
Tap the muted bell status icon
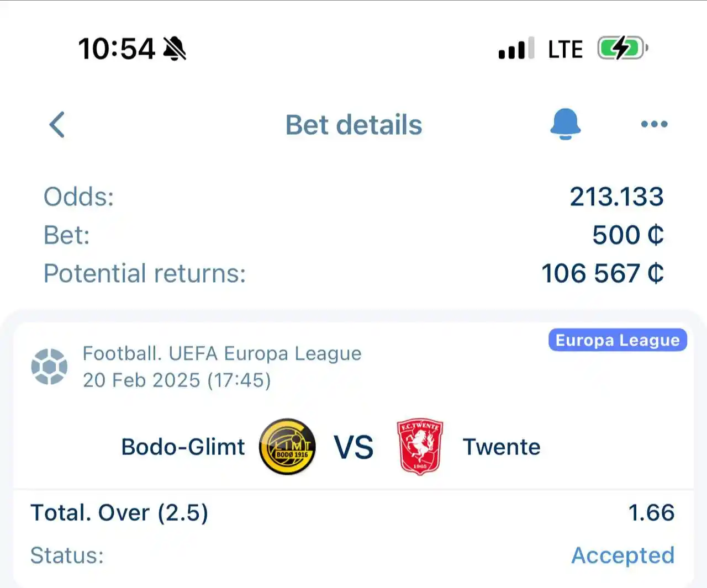pyautogui.click(x=175, y=49)
